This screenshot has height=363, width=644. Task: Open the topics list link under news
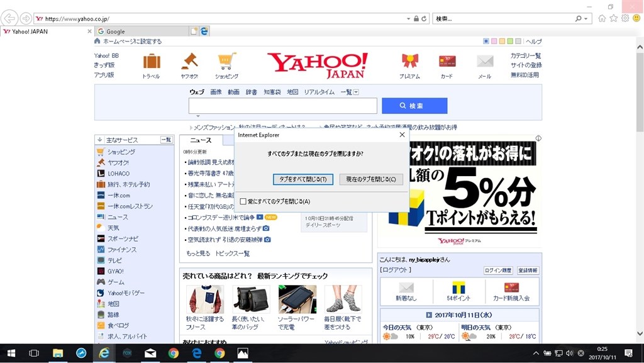(x=233, y=254)
